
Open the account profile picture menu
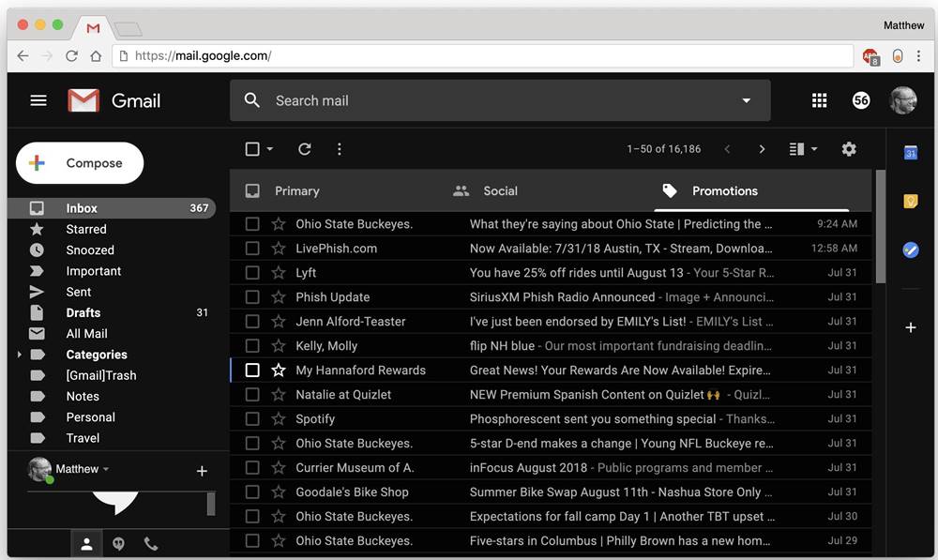902,100
